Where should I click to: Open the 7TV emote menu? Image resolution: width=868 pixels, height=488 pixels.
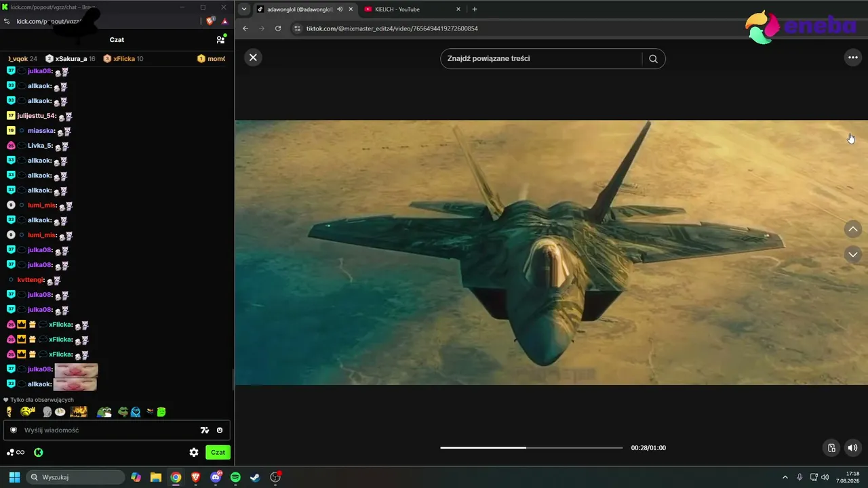point(204,430)
